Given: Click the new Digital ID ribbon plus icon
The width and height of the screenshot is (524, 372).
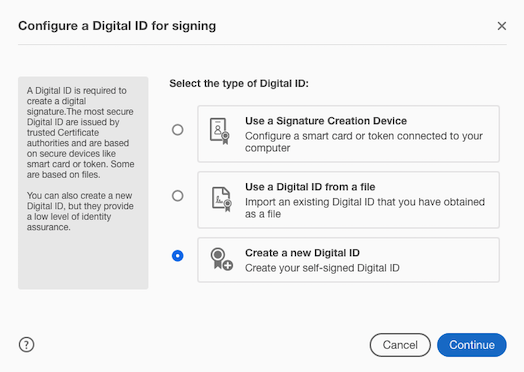Looking at the screenshot, I should (222, 259).
